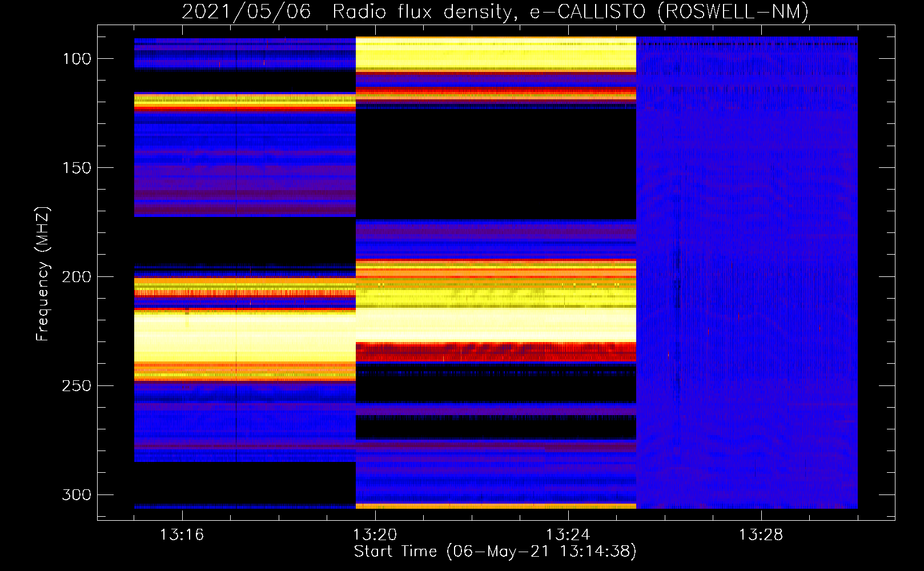This screenshot has height=571, width=924.
Task: Click the 13:28 time tick label
Action: (x=761, y=535)
